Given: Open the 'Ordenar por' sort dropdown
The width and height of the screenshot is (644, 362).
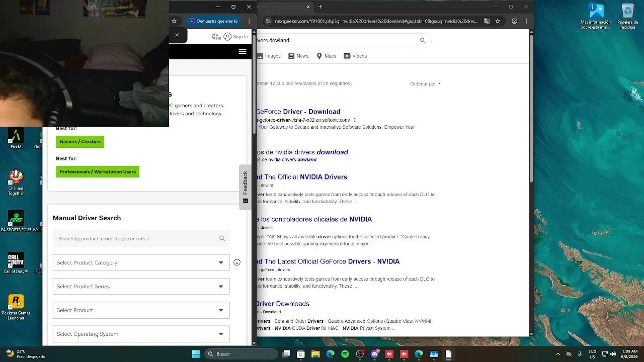Looking at the screenshot, I should (x=425, y=84).
